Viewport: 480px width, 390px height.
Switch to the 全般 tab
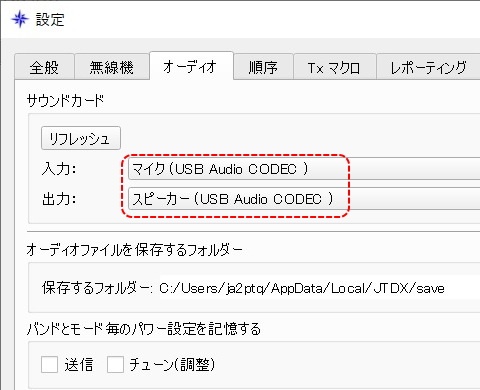[x=44, y=67]
